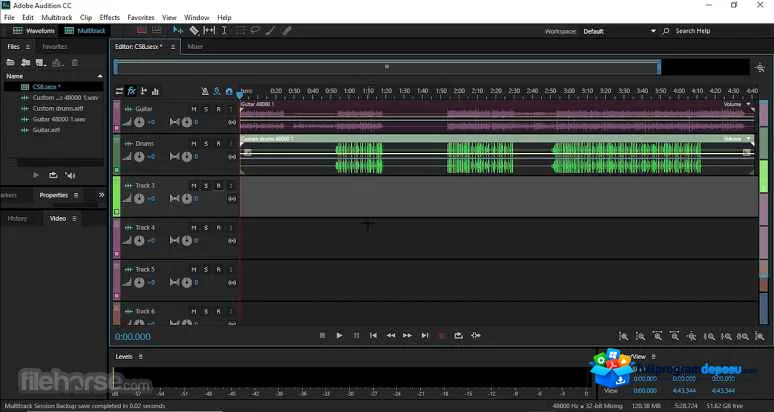The image size is (774, 412).
Task: Switch to the History panel tab
Action: [x=17, y=219]
